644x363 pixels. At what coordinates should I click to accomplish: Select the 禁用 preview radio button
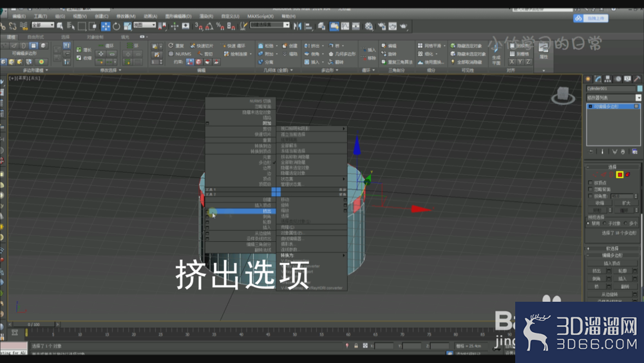click(589, 223)
